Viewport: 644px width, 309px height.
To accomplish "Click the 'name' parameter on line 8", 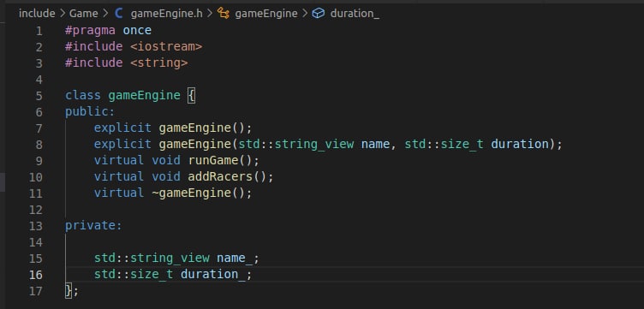I will pos(375,144).
